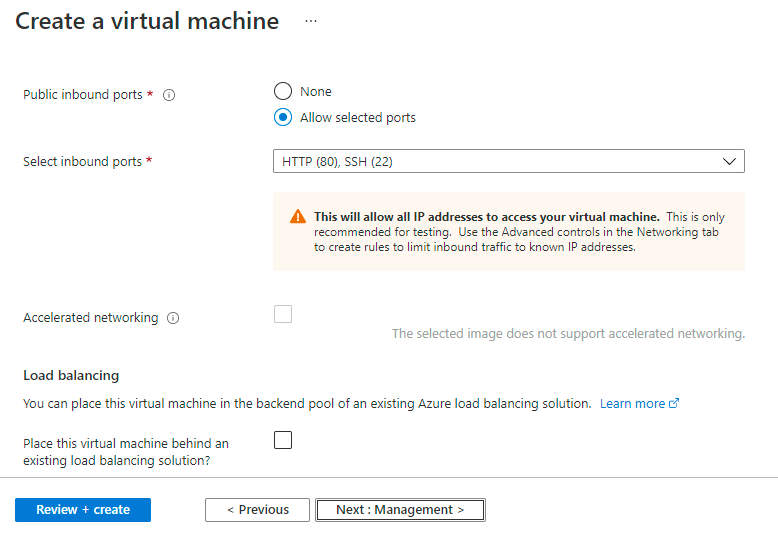Screen dimensions: 778x543
Task: Click the Create a virtual machine title
Action: click(x=147, y=22)
